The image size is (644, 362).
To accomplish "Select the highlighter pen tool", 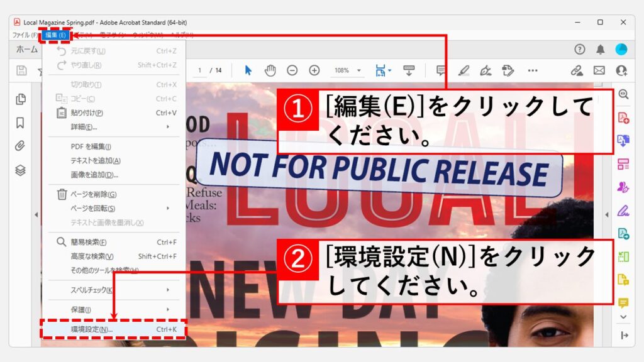I will 464,70.
